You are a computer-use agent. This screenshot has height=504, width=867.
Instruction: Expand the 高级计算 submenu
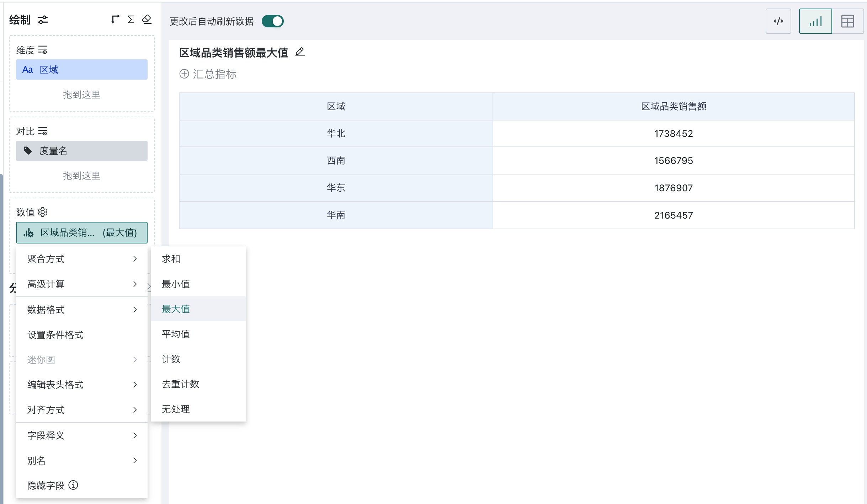pyautogui.click(x=82, y=284)
